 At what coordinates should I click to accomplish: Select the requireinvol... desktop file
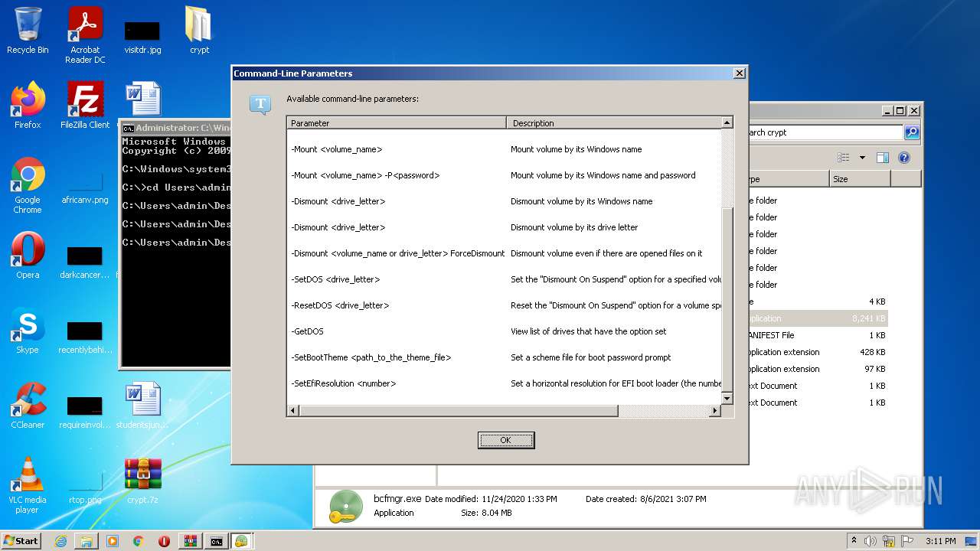[x=85, y=412]
